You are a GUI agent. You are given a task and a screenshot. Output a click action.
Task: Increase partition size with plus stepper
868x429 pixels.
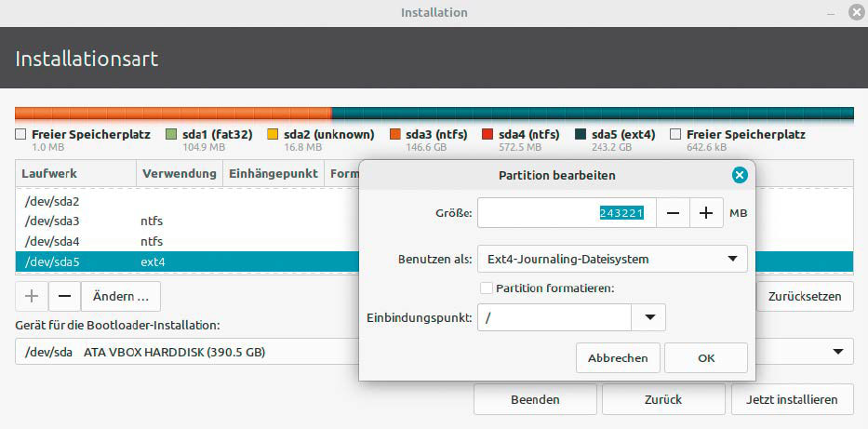pos(706,213)
